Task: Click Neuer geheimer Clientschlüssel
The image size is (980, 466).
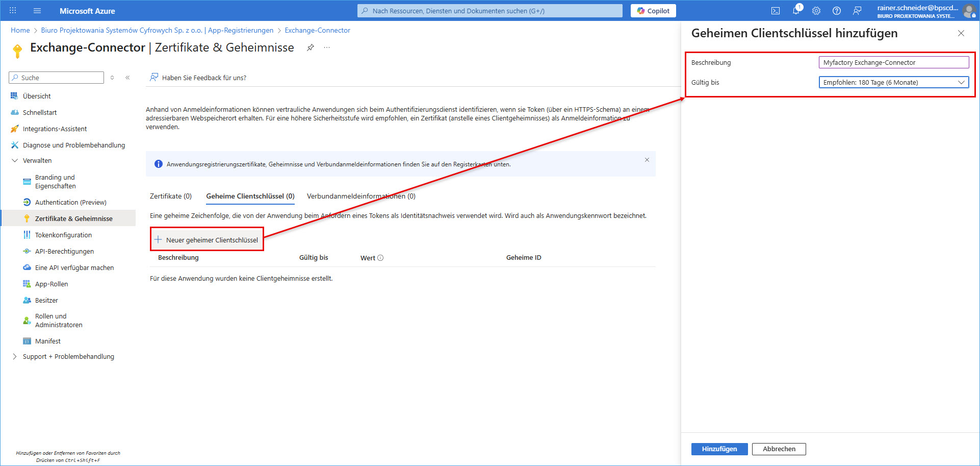Action: click(x=207, y=240)
